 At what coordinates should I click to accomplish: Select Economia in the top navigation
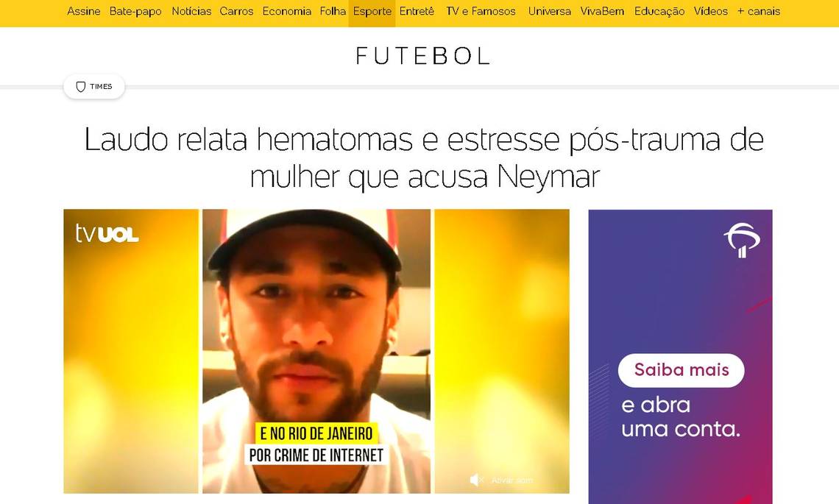(x=287, y=11)
